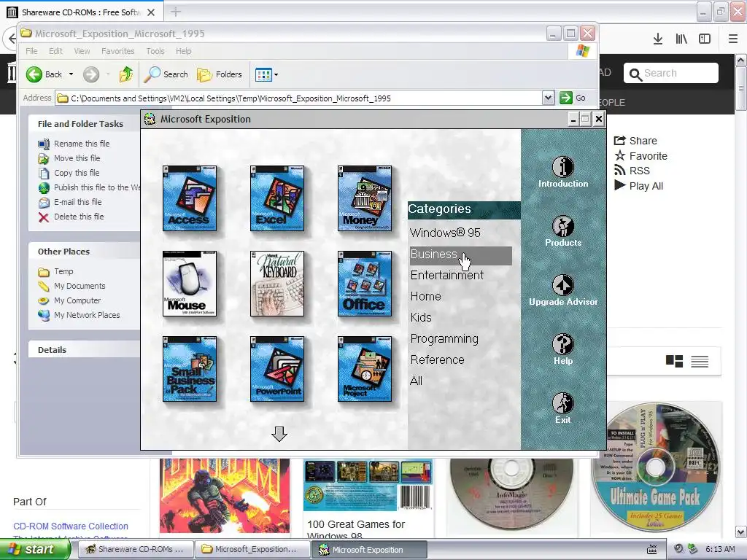Open the Microsoft Project product box
The height and width of the screenshot is (560, 747).
point(365,369)
